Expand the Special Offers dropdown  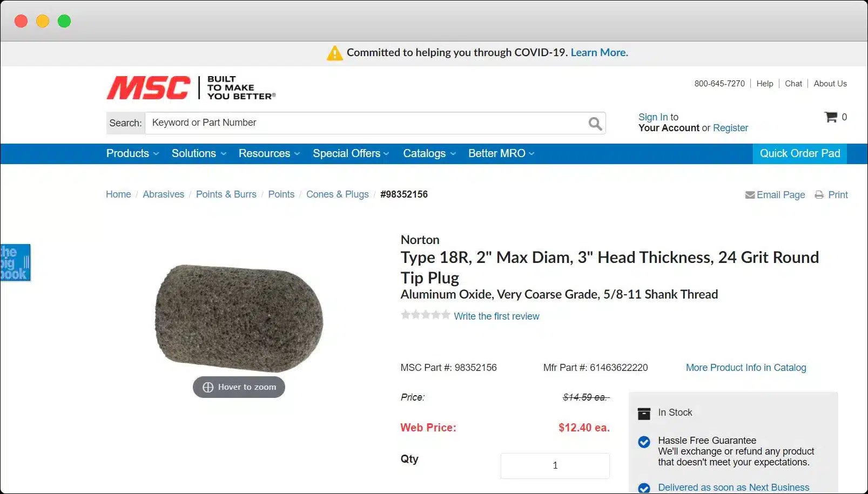(x=351, y=154)
